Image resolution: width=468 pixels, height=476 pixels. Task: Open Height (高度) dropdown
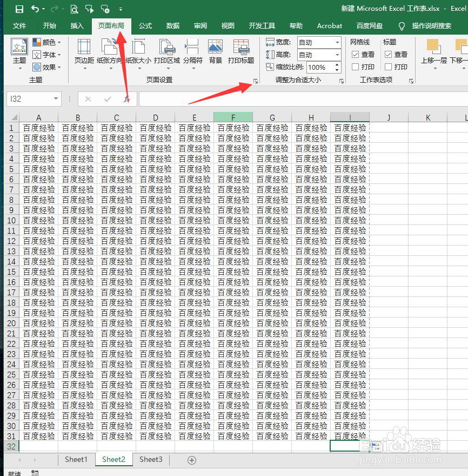(x=337, y=55)
